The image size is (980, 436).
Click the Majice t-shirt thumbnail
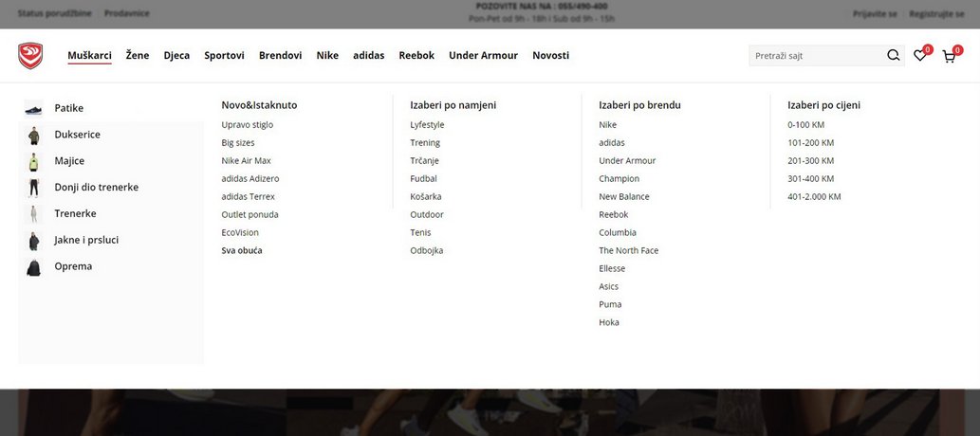click(x=34, y=161)
